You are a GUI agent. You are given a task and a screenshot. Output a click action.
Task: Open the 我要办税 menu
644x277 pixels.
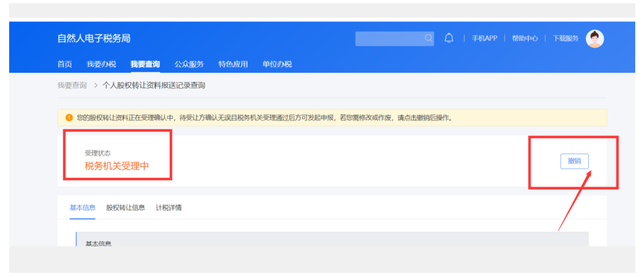click(x=101, y=64)
